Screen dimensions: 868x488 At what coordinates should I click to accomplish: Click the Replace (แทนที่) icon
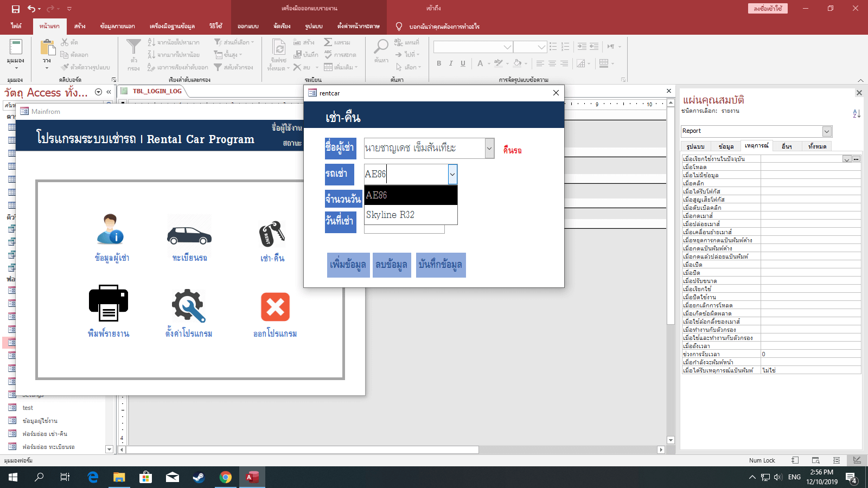[x=399, y=42]
